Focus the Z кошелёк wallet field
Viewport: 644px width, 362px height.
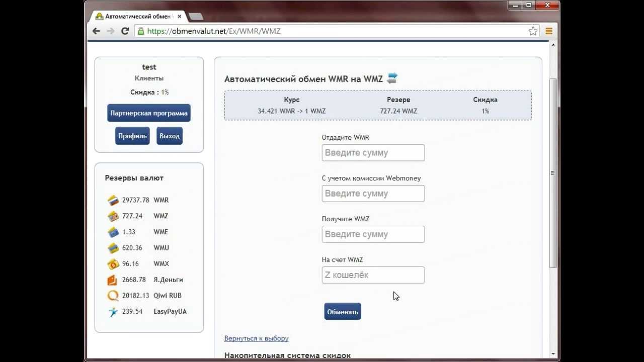click(x=373, y=275)
